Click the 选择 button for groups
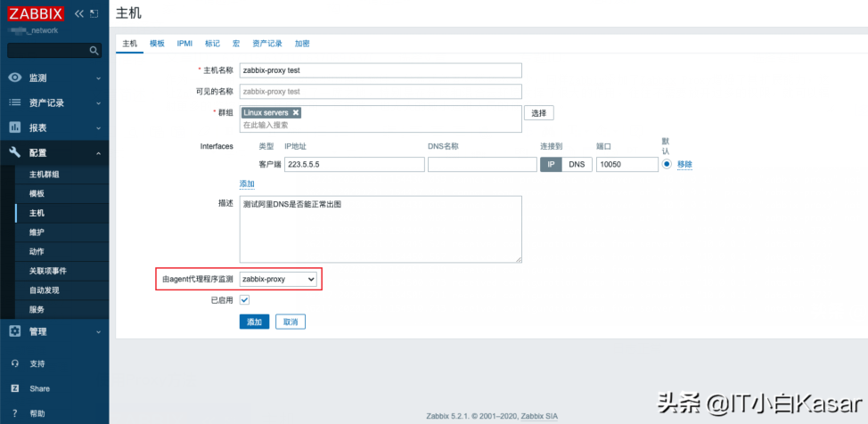Viewport: 868px width, 424px height. [x=539, y=113]
